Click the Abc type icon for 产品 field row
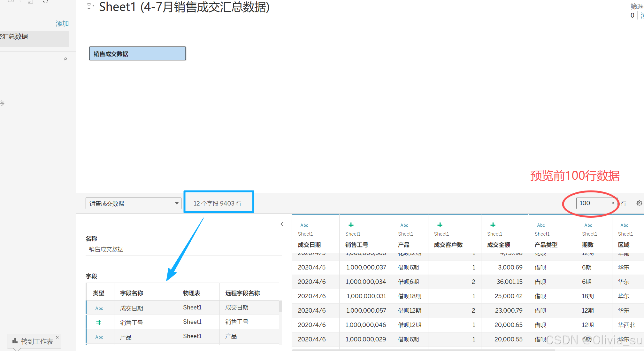This screenshot has height=351, width=644. [99, 337]
